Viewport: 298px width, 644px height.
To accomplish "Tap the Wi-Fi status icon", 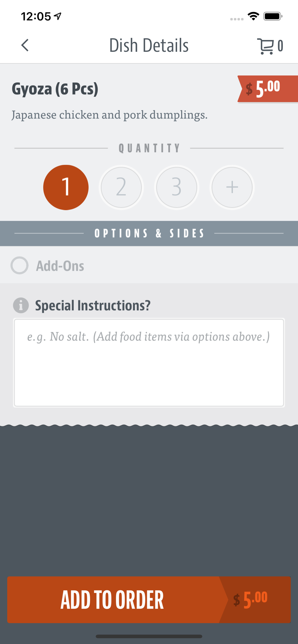I will (253, 16).
